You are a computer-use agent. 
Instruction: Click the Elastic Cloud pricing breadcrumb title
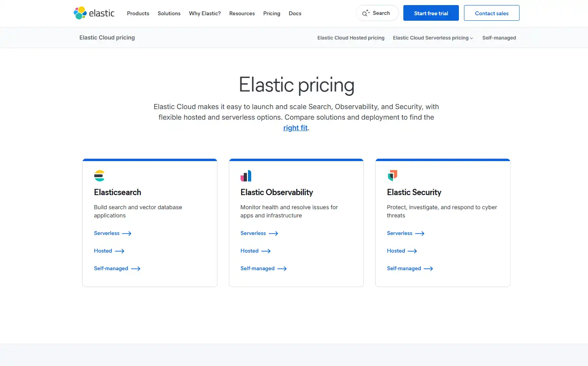[x=107, y=38]
